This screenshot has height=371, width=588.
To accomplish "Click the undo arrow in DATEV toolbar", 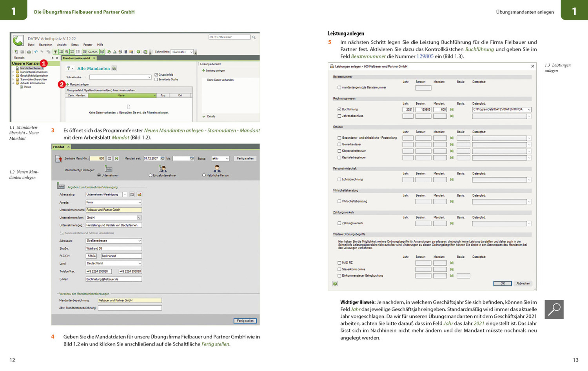I will (x=36, y=52).
